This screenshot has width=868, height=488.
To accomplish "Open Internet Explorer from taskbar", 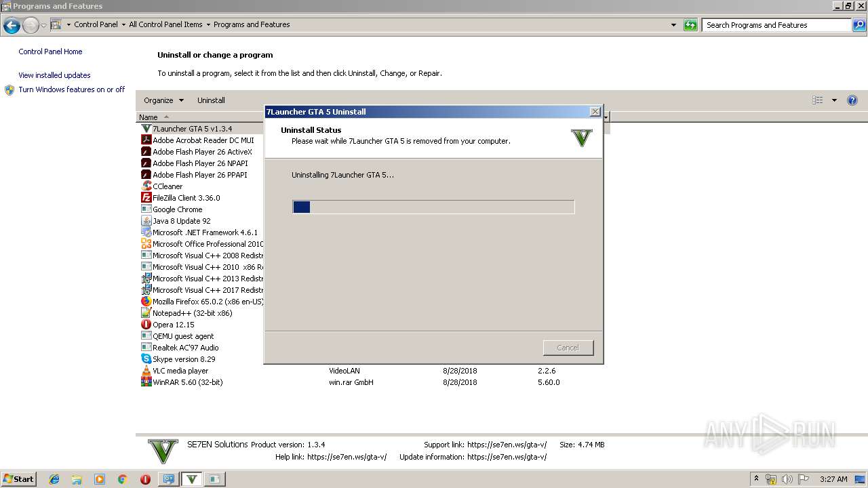I will (54, 479).
